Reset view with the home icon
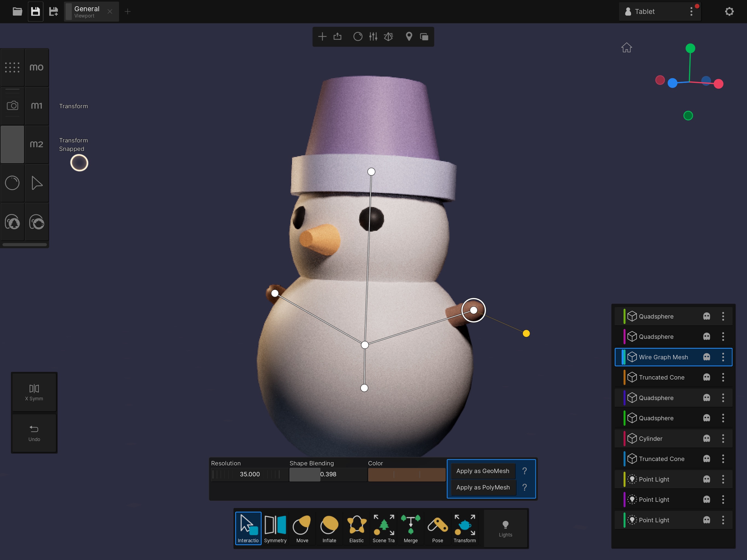 [x=626, y=48]
